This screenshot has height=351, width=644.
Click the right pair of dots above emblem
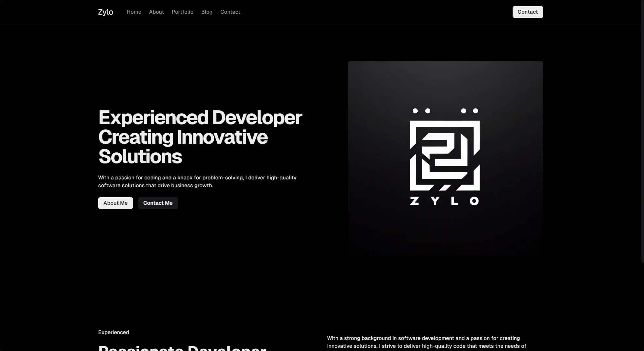coord(469,111)
